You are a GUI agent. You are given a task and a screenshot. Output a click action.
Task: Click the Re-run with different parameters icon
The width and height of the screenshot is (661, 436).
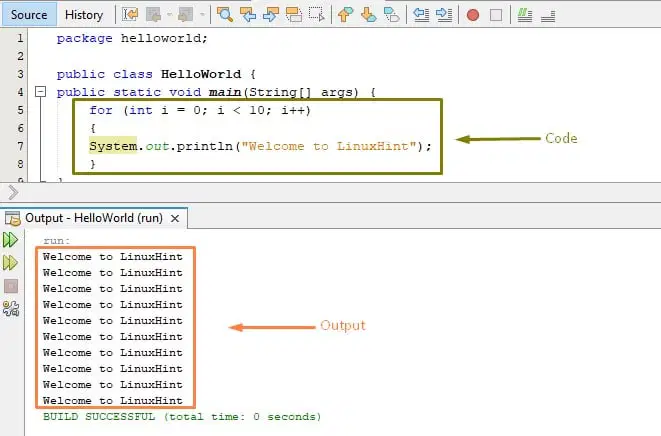pos(11,263)
